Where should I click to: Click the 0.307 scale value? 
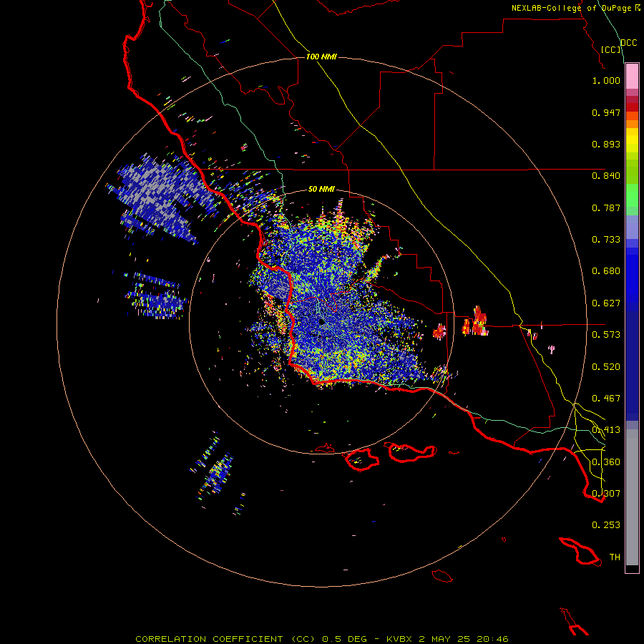(606, 494)
